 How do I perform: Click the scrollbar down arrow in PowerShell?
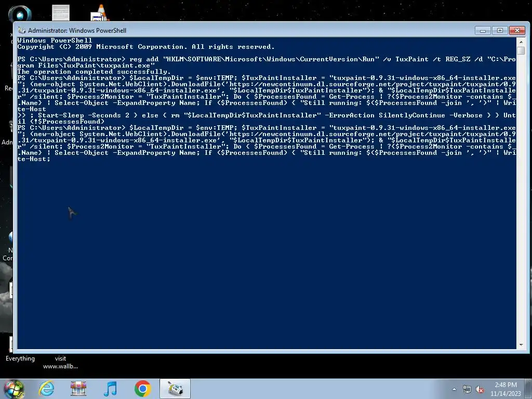521,345
